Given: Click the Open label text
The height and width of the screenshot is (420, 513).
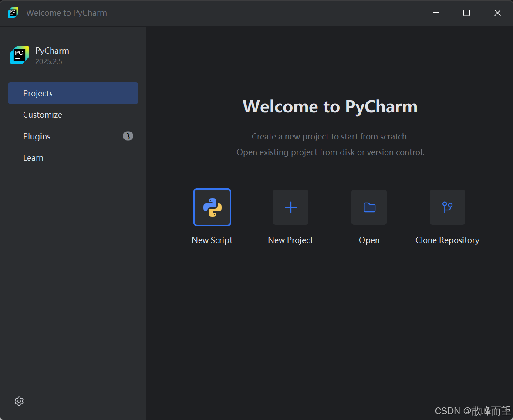Looking at the screenshot, I should 369,240.
